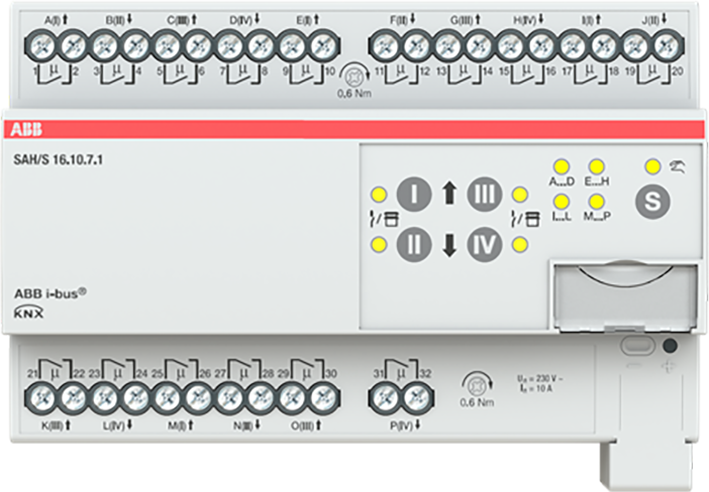Image resolution: width=709 pixels, height=492 pixels.
Task: Click terminal screw number 32
Action: click(x=417, y=399)
